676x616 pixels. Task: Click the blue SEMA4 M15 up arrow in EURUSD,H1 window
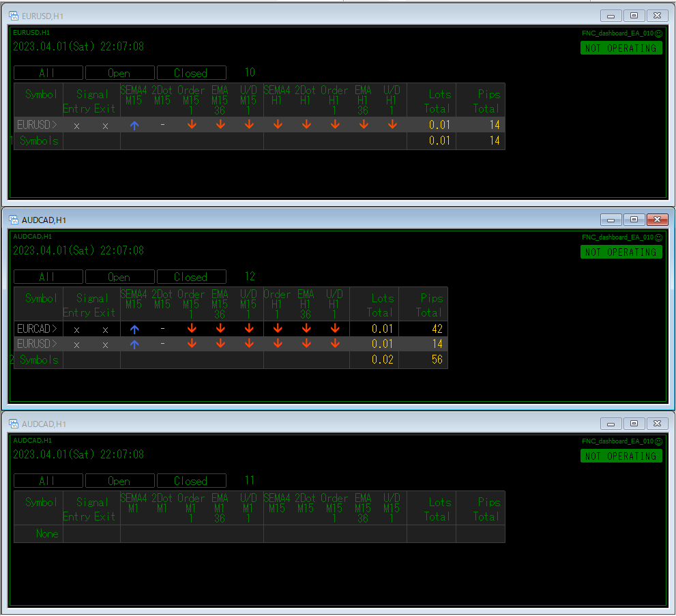pos(134,126)
